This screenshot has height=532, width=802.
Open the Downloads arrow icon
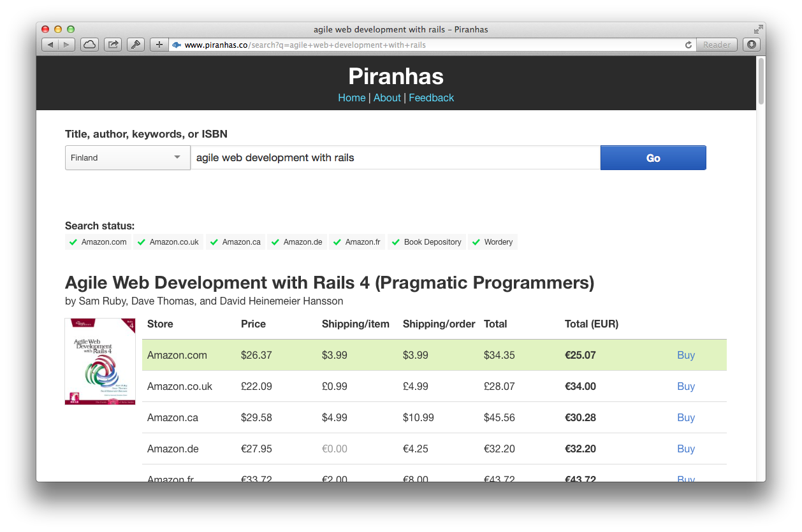(x=752, y=45)
